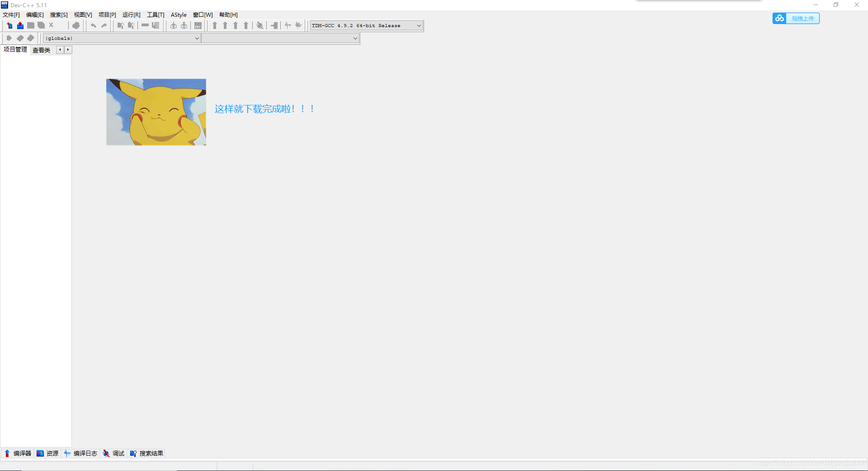
Task: Open the 工具[T] menu
Action: (156, 15)
